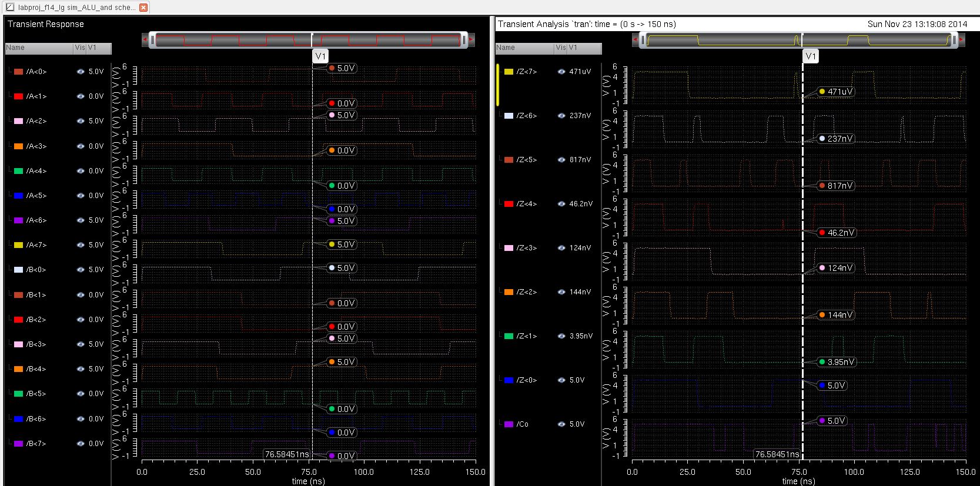
Task: Select the /Z<3> signal name
Action: [526, 248]
